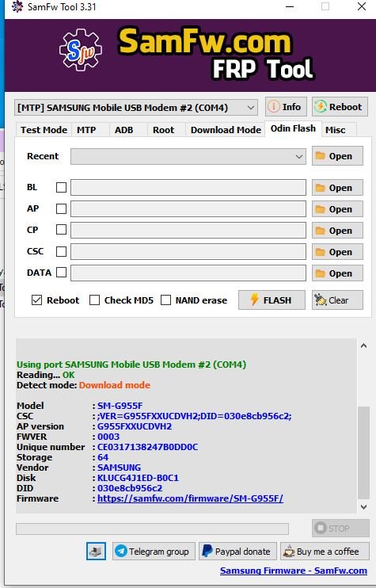Enable the Check MD5 checkbox
Viewport: 376px width, 588px height.
pyautogui.click(x=94, y=300)
